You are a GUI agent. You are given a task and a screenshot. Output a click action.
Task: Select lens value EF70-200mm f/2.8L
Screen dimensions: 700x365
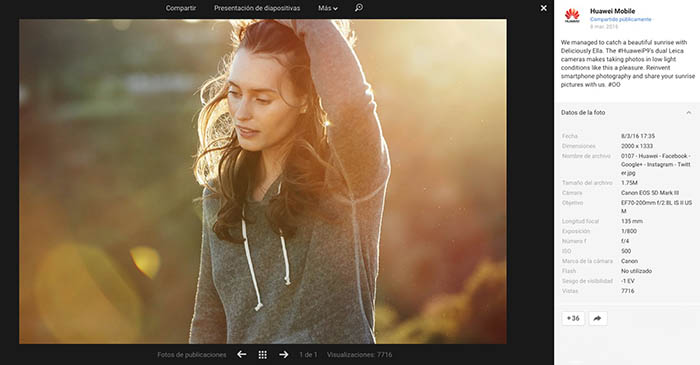pos(656,207)
